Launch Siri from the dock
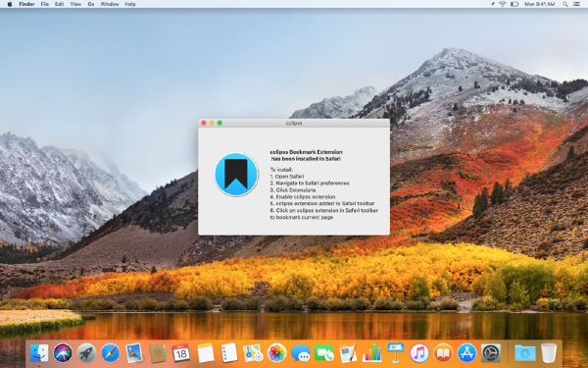Screen dimensions: 588x368 coord(63,353)
